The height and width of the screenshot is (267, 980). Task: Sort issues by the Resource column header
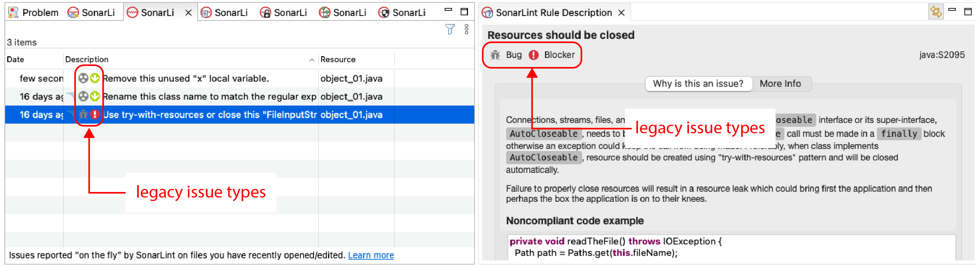356,59
